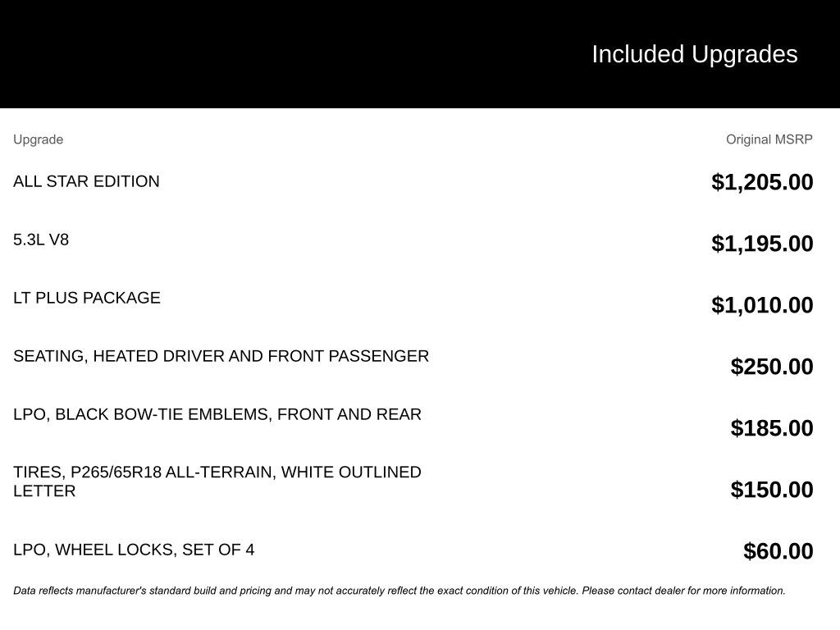Select the 5.3L V8 upgrade
840x630 pixels.
click(41, 240)
